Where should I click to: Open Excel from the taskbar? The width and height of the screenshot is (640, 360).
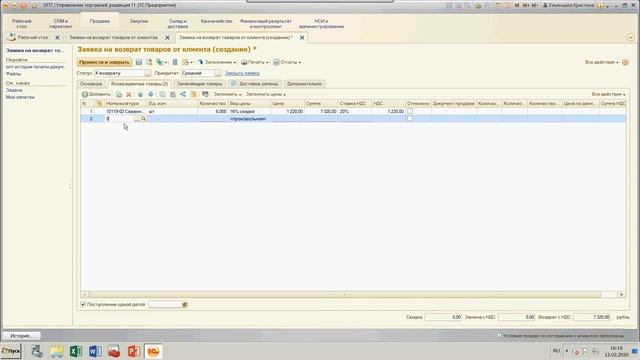point(76,351)
